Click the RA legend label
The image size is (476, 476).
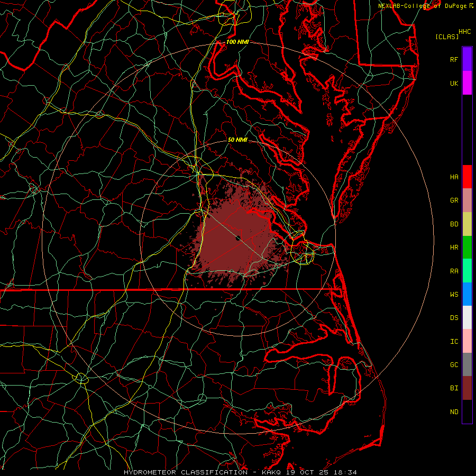tap(454, 271)
